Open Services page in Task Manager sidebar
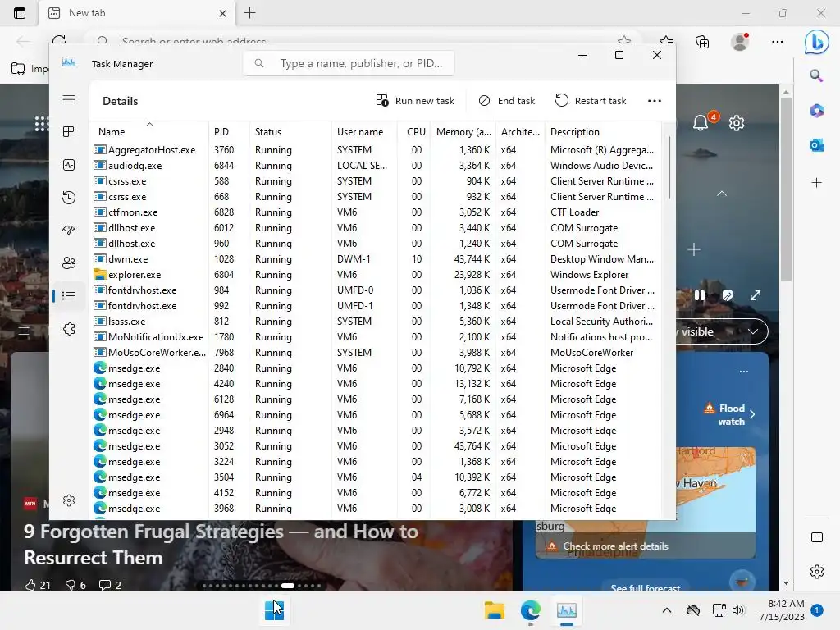The image size is (840, 630). (69, 329)
